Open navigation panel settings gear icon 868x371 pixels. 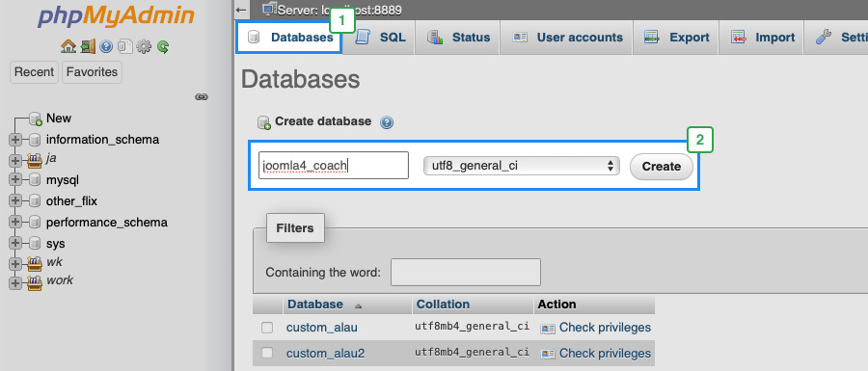[144, 47]
